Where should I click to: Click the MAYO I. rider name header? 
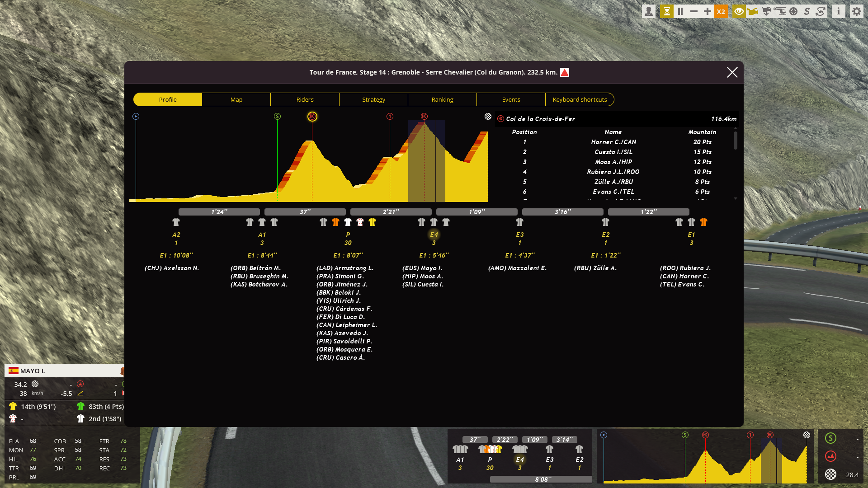click(x=33, y=371)
